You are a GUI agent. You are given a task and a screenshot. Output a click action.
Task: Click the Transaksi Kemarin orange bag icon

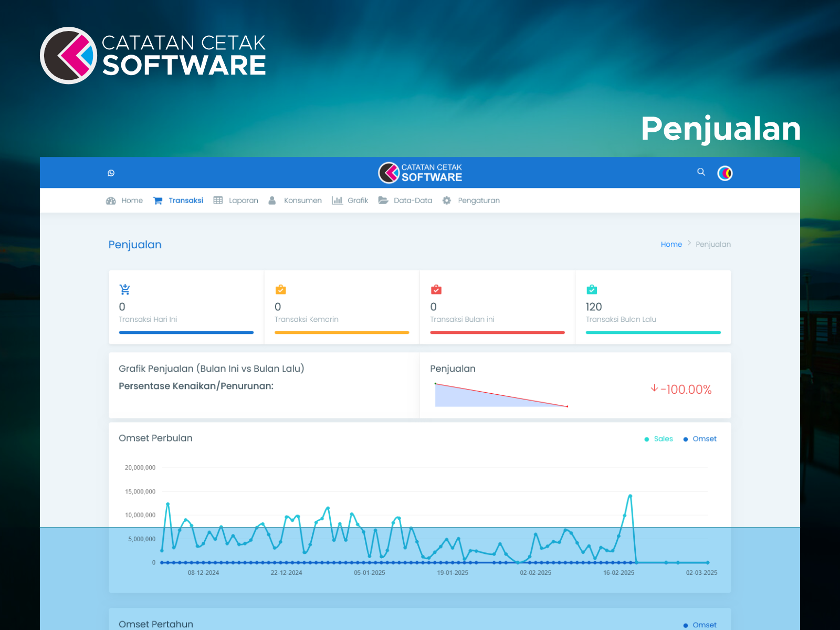pyautogui.click(x=280, y=289)
